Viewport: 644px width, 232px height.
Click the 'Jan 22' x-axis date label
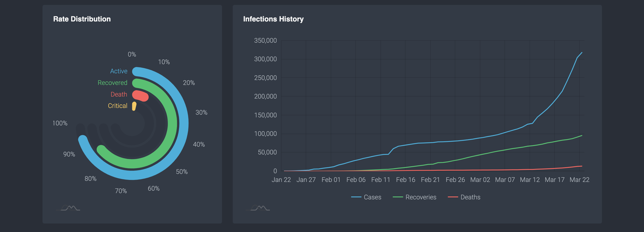281,180
